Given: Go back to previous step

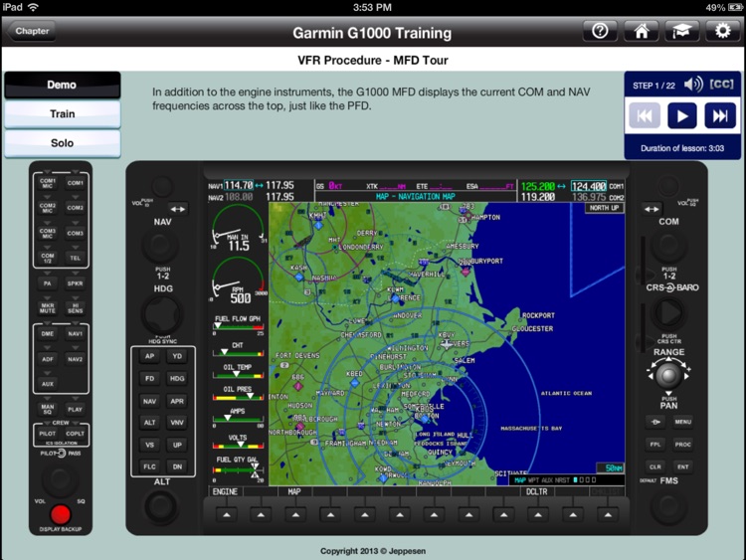Looking at the screenshot, I should pyautogui.click(x=645, y=115).
